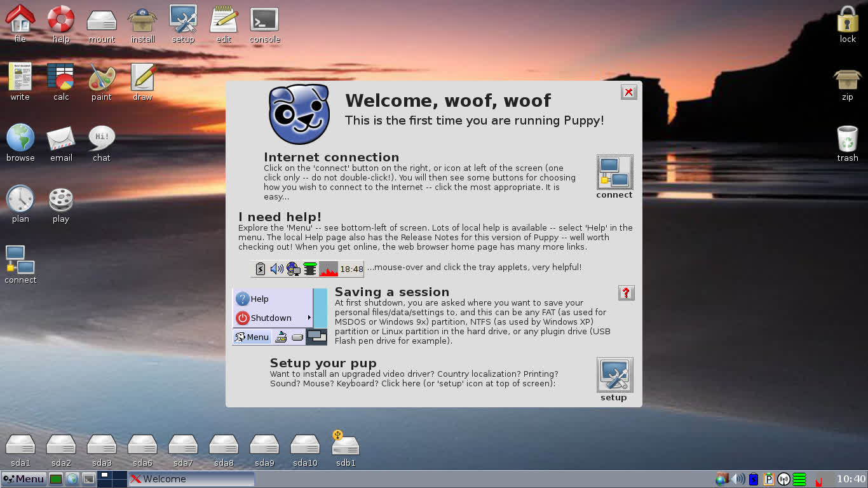Launch the write word processor icon
Image resolution: width=868 pixels, height=488 pixels.
[20, 77]
